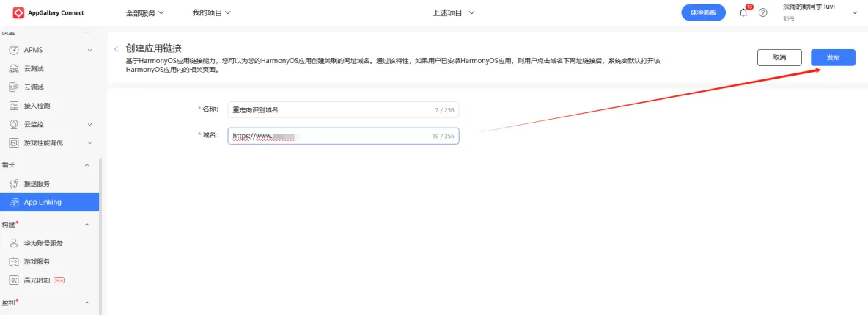The width and height of the screenshot is (868, 315).
Task: Open 高光时刻 menu item
Action: 37,280
